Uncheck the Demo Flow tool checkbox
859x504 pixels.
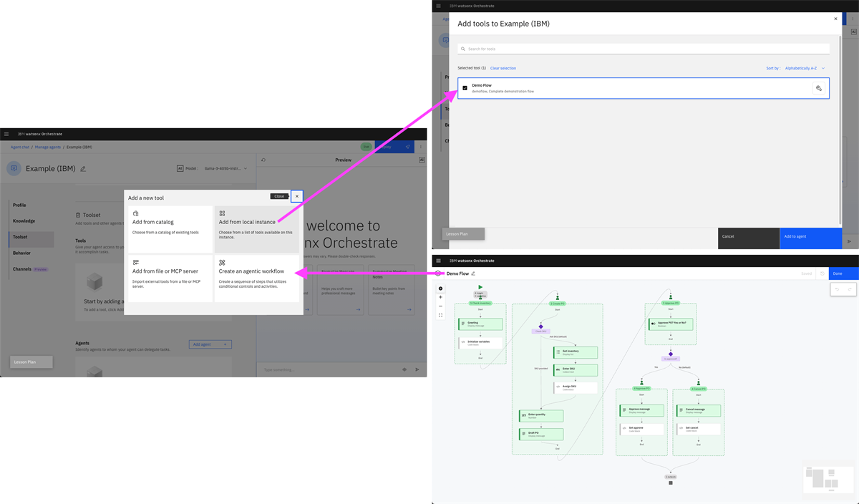(x=465, y=88)
